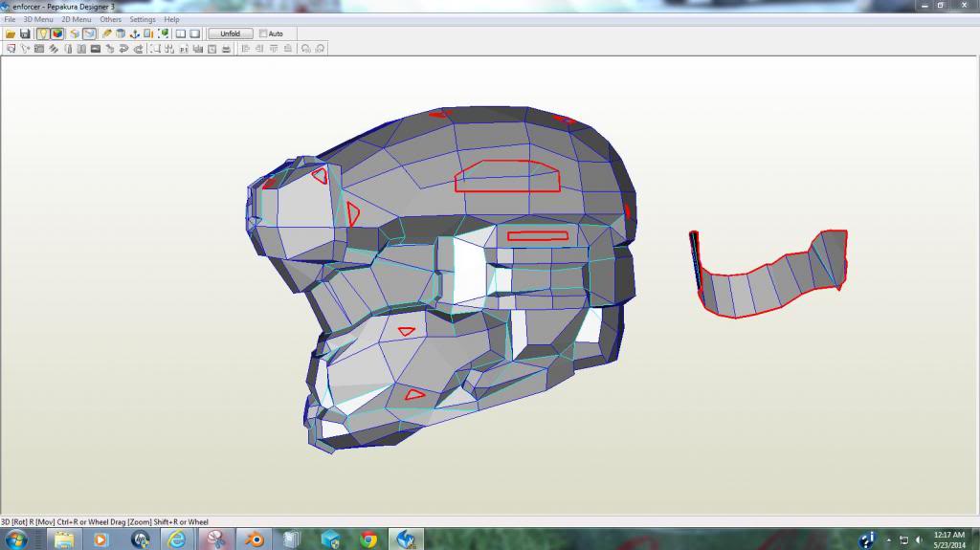This screenshot has width=980, height=550.
Task: Expand the Settings menu
Action: click(x=143, y=19)
